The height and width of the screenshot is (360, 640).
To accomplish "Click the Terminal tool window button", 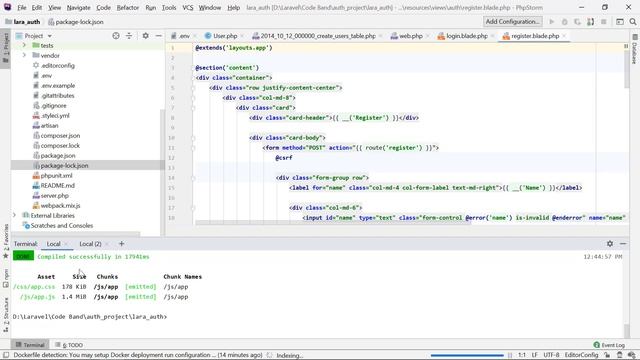I will coord(30,345).
